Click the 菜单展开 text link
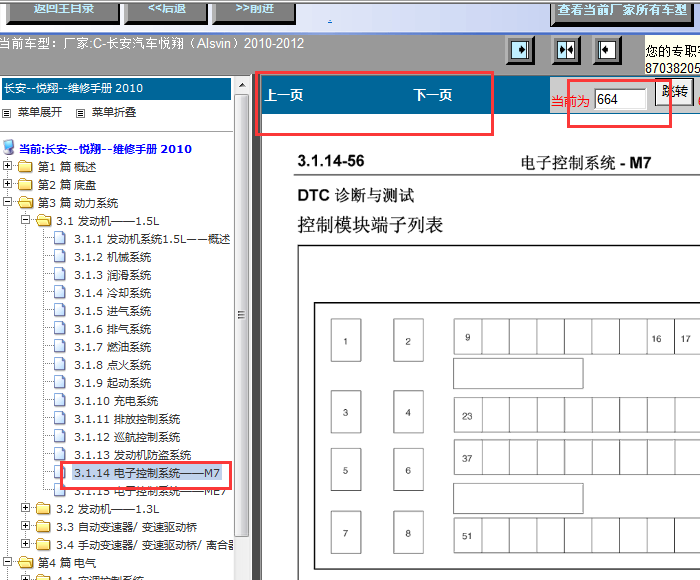 [x=40, y=112]
